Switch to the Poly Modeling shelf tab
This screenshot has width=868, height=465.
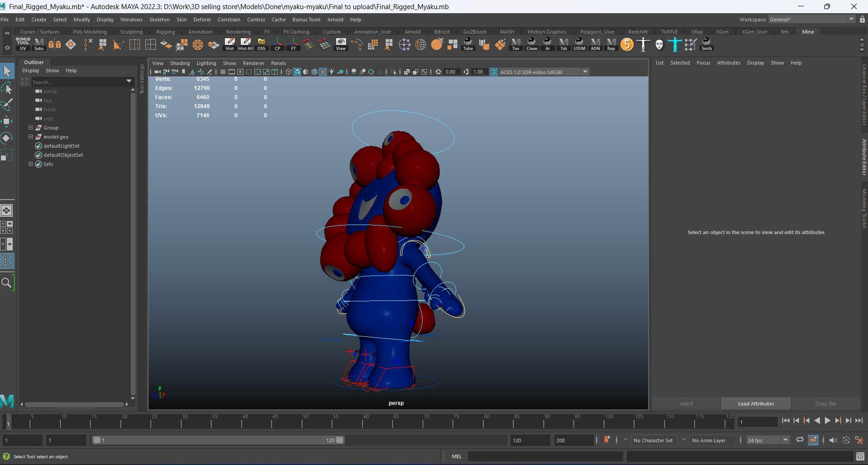click(x=90, y=32)
